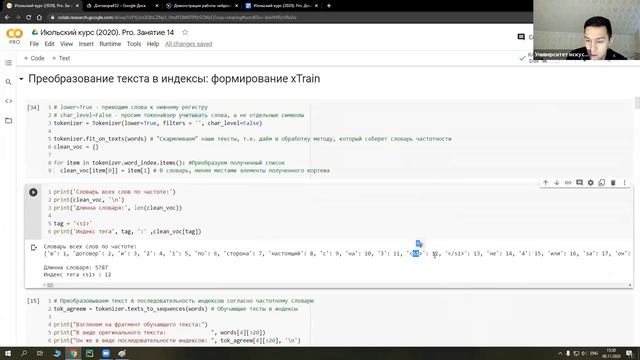
Task: Click output line 'Индекс тега <s1> : 12'
Action: pyautogui.click(x=77, y=275)
